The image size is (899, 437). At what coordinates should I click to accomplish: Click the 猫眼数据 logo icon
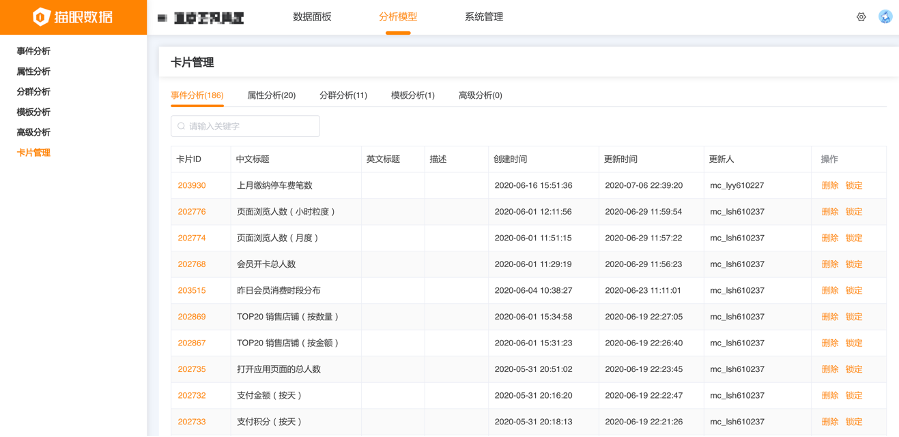(40, 17)
